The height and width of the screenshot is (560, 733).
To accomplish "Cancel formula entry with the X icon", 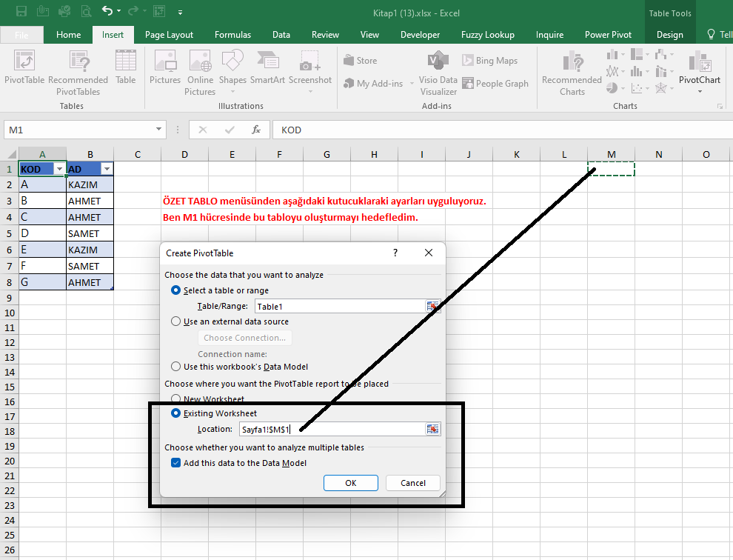I will click(x=202, y=130).
